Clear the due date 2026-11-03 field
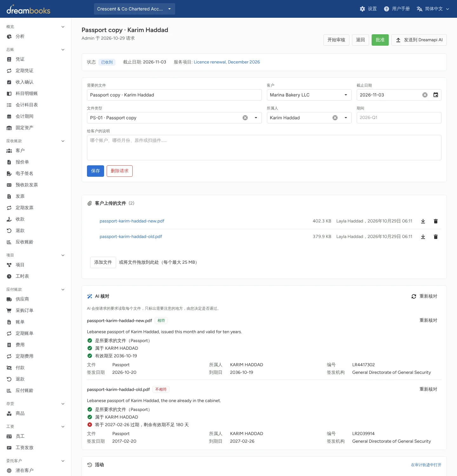Viewport: 457px width, 476px height. click(x=425, y=95)
